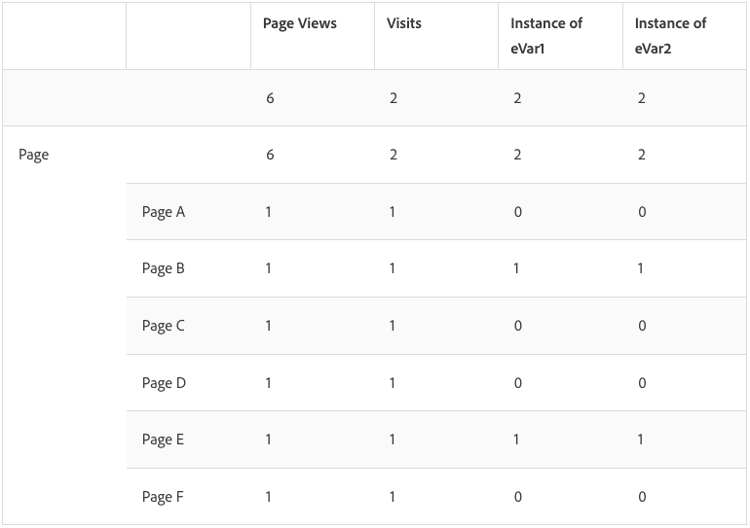Select the Instance of eVar1 header
This screenshot has width=750, height=528.
[546, 35]
